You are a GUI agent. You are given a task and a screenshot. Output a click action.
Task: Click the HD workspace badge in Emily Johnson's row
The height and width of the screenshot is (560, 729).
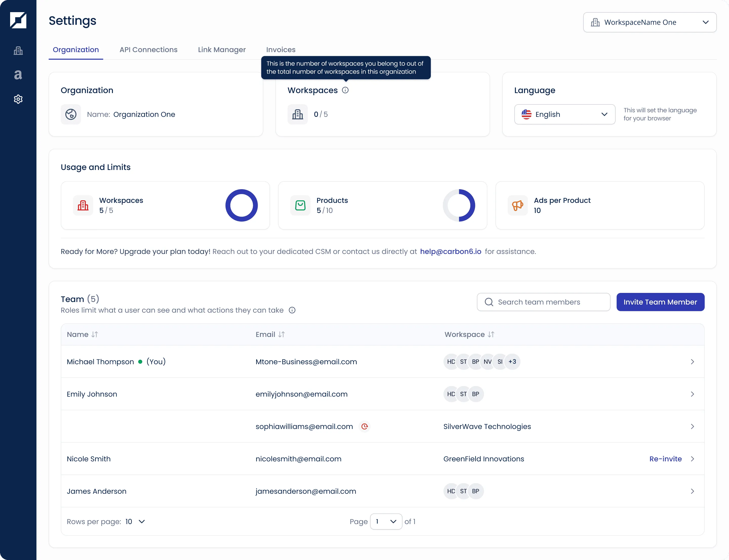[x=450, y=394]
